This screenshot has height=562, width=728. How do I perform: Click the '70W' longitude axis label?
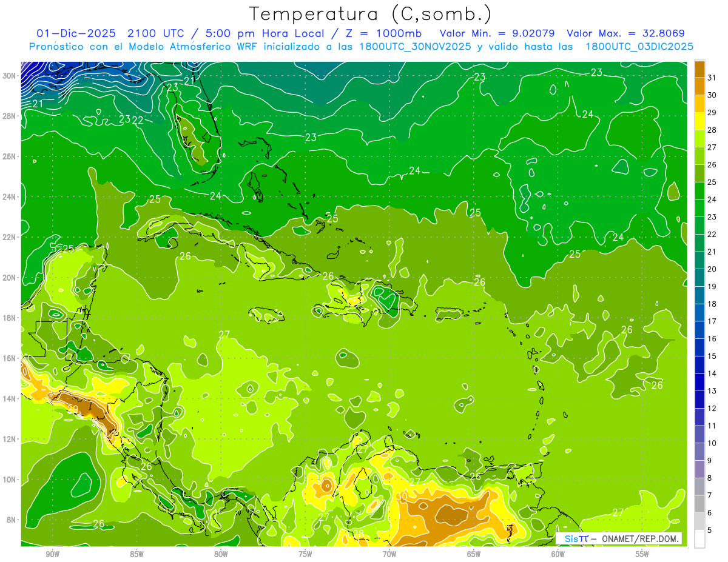[x=389, y=554]
